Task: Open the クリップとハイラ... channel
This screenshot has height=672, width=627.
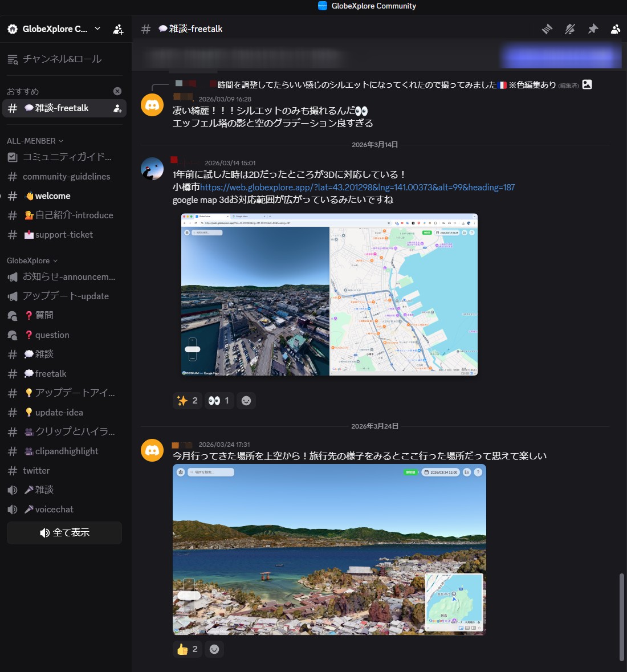Action: click(64, 432)
